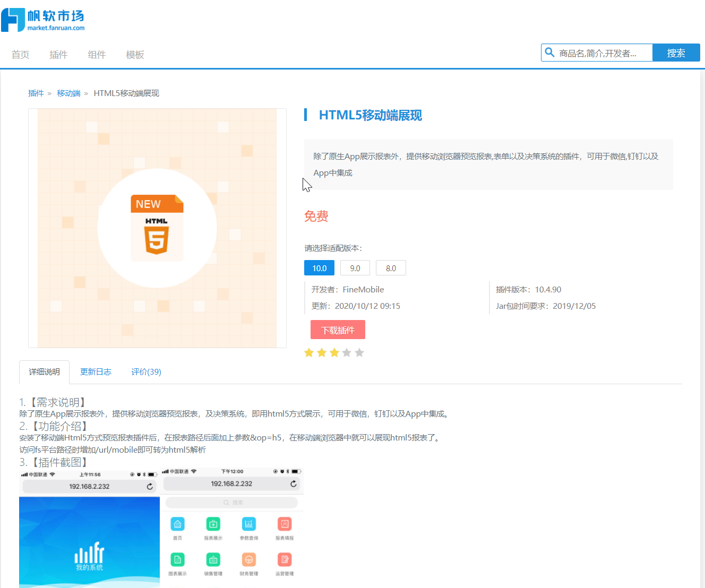This screenshot has width=705, height=588.
Task: Click the red 报表填报 icon in the screenshot
Action: [x=285, y=524]
